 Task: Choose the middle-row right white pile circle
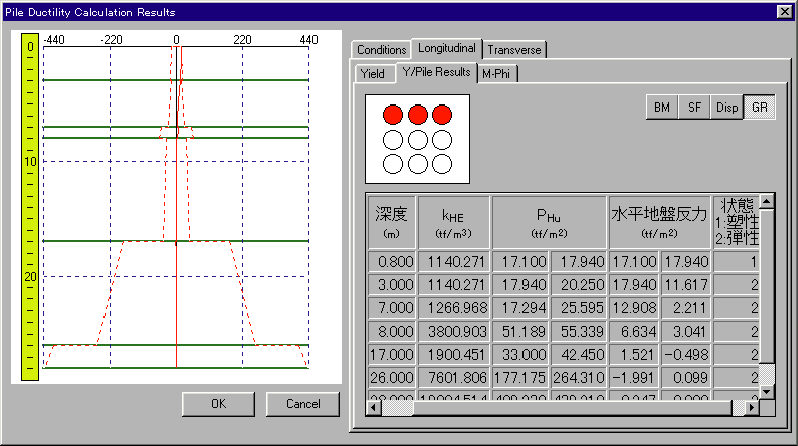[x=441, y=139]
